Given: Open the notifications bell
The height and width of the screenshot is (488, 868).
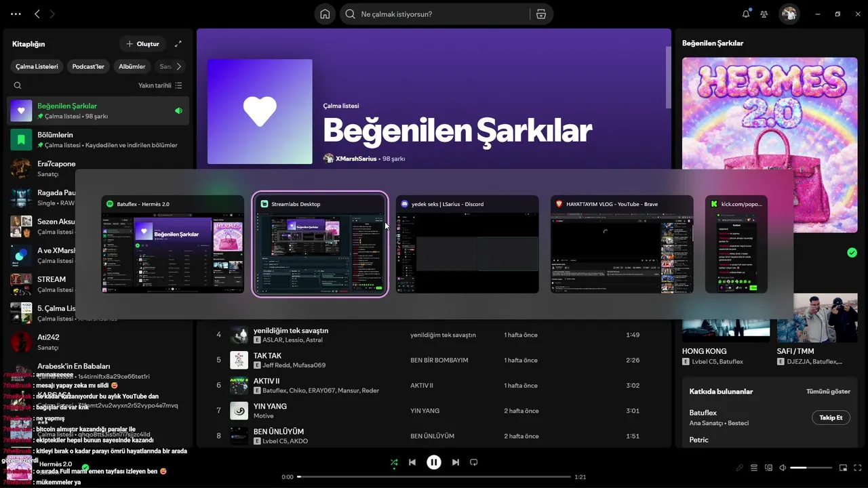Looking at the screenshot, I should [746, 14].
